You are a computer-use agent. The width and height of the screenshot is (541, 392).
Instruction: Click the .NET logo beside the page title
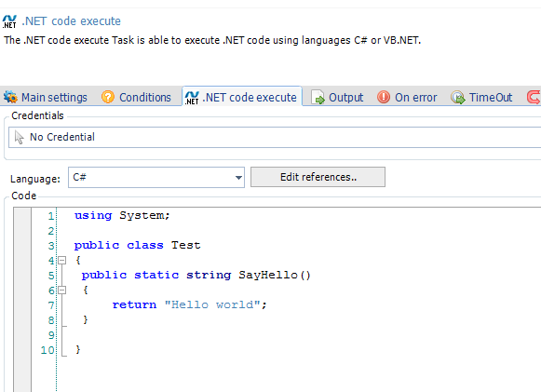(9, 21)
